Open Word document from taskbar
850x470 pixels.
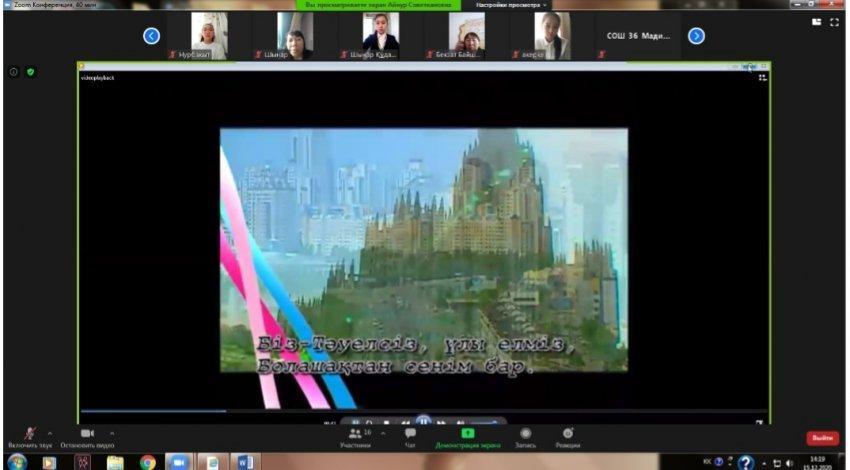245,462
